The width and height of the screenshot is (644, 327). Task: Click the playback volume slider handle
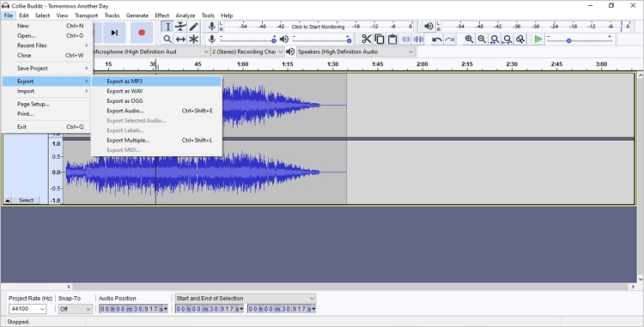pos(349,40)
